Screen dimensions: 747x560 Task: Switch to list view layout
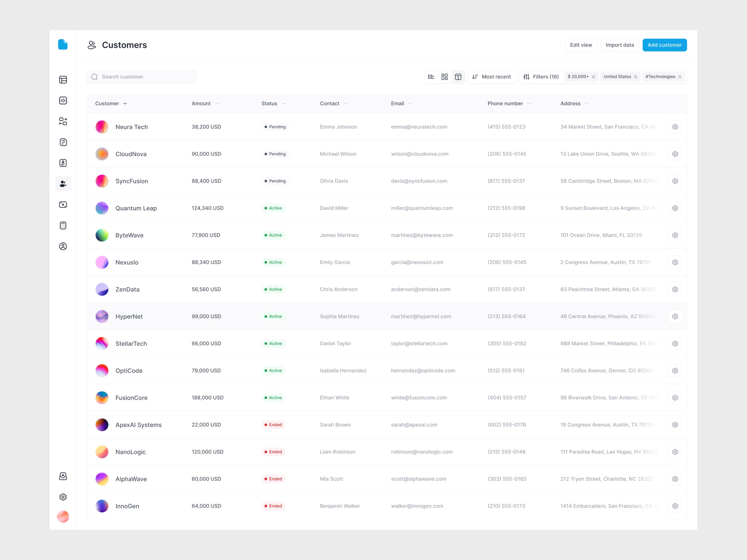point(431,77)
